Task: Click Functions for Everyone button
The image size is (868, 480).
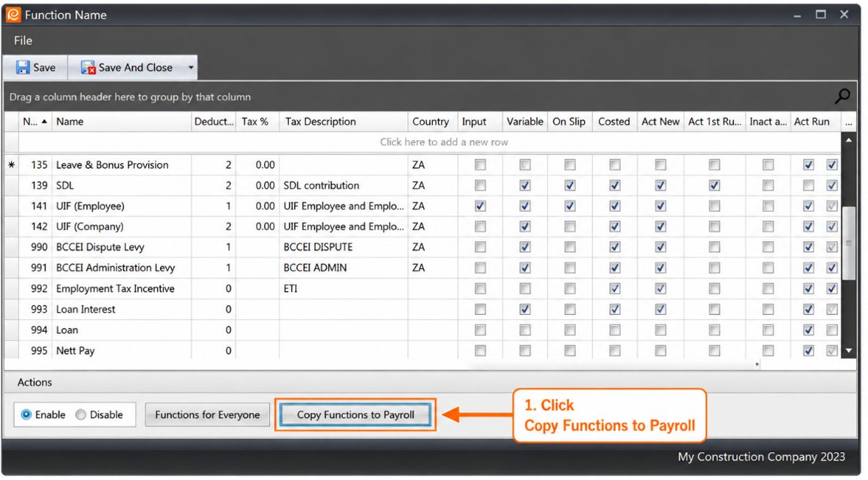Action: click(207, 414)
